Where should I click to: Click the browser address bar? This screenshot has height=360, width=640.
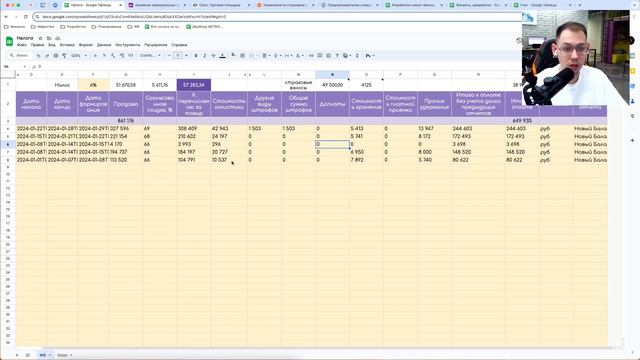pyautogui.click(x=278, y=17)
